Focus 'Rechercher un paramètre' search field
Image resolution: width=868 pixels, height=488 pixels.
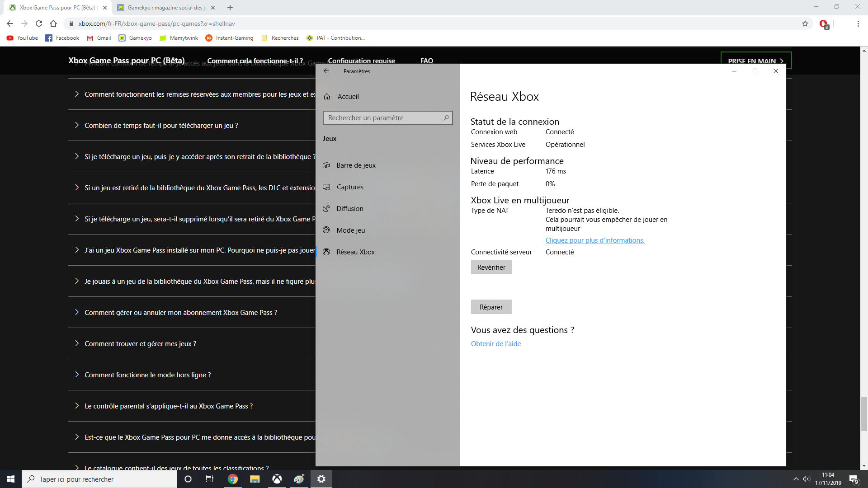387,118
